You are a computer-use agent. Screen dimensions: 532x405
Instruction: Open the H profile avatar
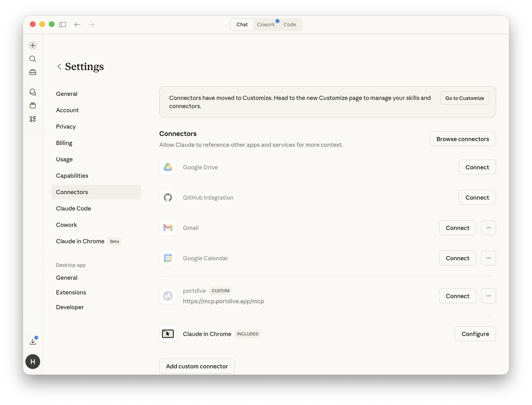point(33,361)
